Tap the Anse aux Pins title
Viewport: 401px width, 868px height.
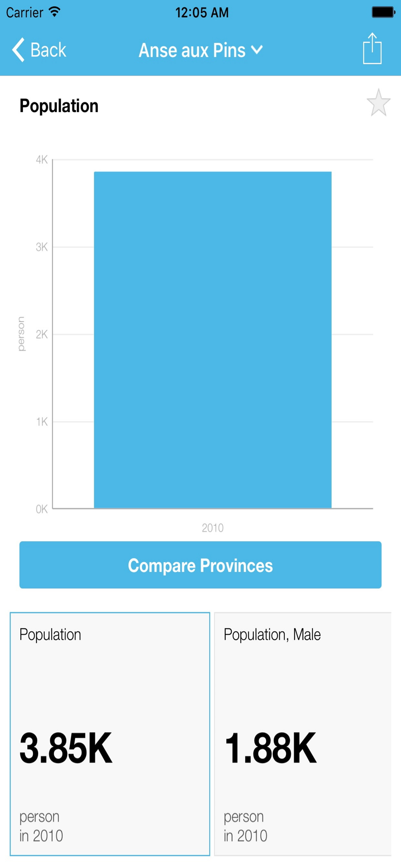pyautogui.click(x=192, y=50)
